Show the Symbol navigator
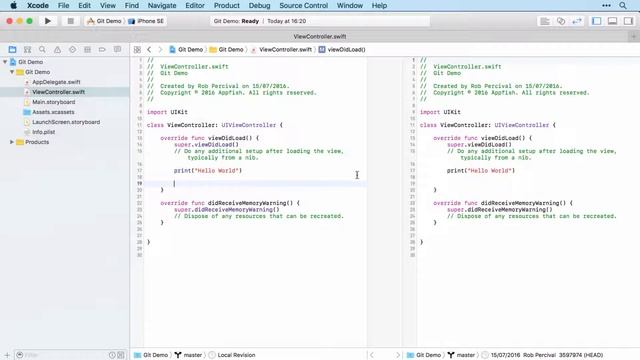 pos(27,49)
